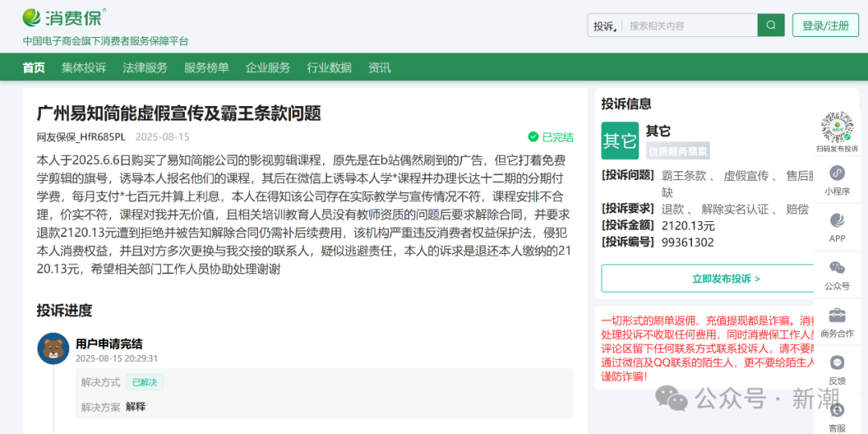Open the 法律服务 navigation tab
The image size is (868, 434).
pos(145,68)
